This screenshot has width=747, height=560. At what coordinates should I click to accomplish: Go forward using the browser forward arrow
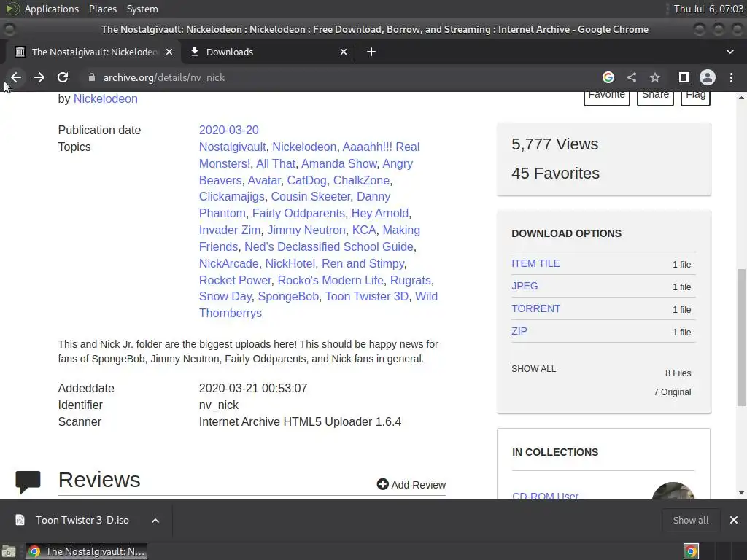[39, 77]
